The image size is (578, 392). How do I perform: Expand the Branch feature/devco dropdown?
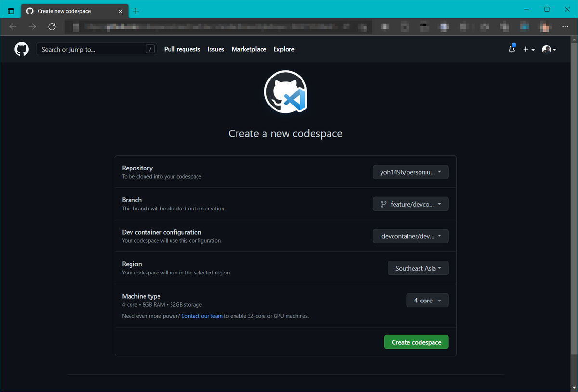coord(411,204)
